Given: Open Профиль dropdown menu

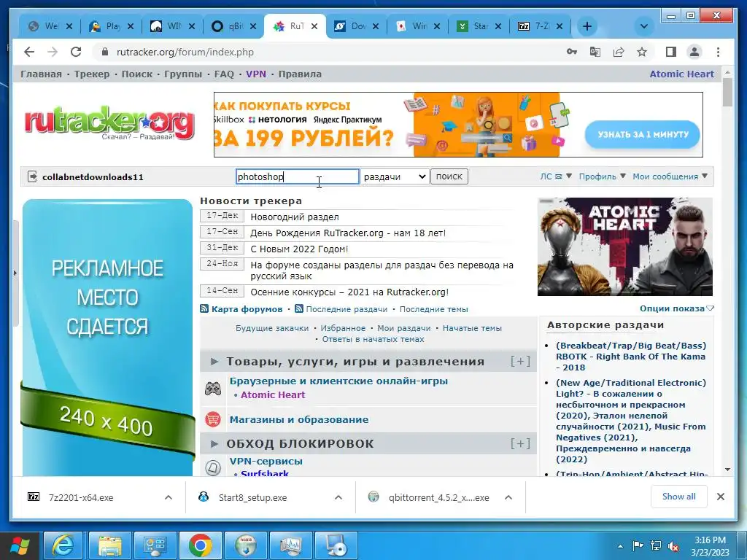Looking at the screenshot, I should pyautogui.click(x=602, y=176).
